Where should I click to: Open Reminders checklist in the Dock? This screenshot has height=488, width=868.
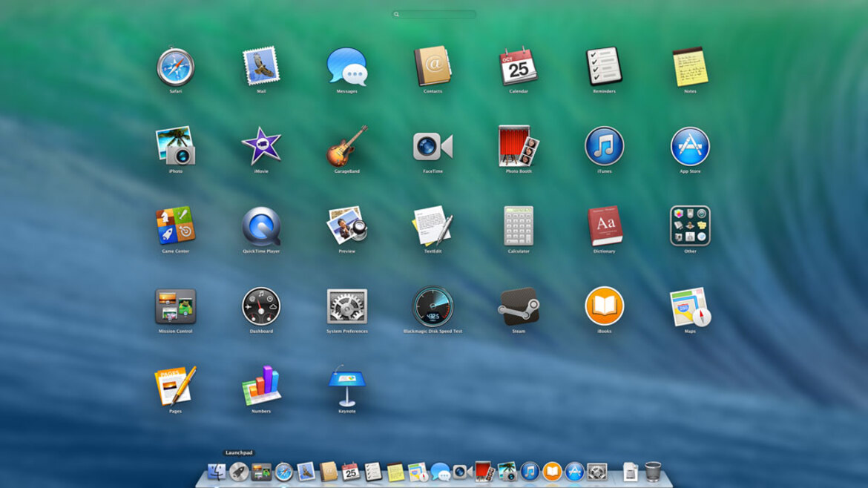372,472
